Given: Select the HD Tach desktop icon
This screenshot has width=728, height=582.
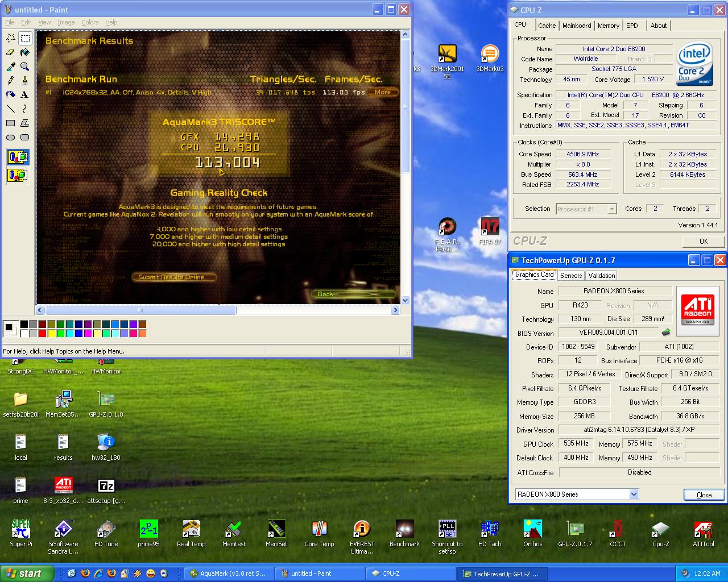Looking at the screenshot, I should point(490,534).
